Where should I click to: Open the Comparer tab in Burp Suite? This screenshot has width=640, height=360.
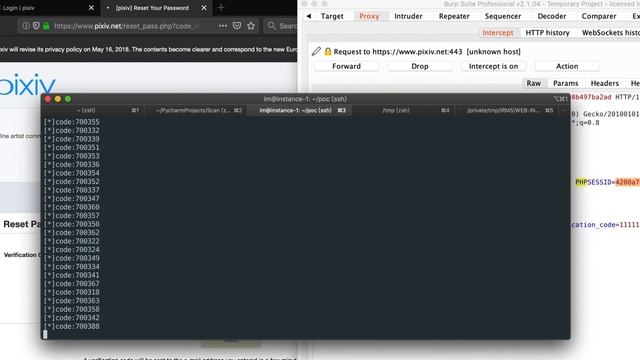(599, 16)
